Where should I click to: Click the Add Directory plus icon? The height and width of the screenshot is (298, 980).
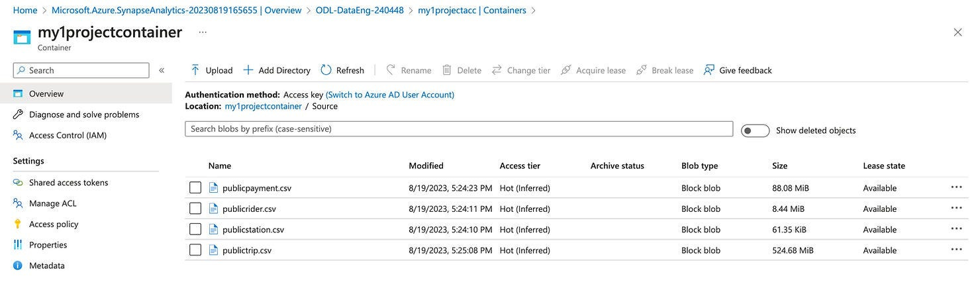tap(248, 70)
